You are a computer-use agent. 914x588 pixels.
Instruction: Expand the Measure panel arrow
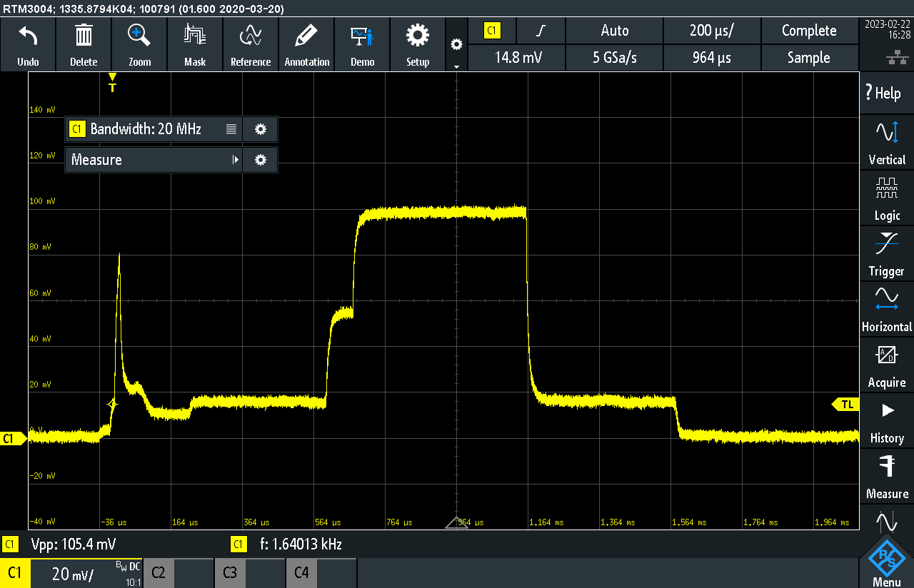[x=236, y=160]
